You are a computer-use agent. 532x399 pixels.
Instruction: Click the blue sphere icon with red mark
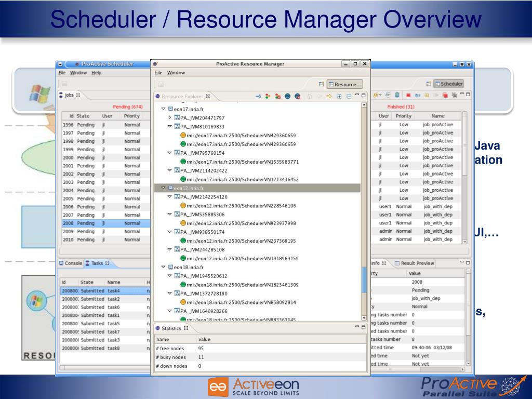(x=298, y=96)
